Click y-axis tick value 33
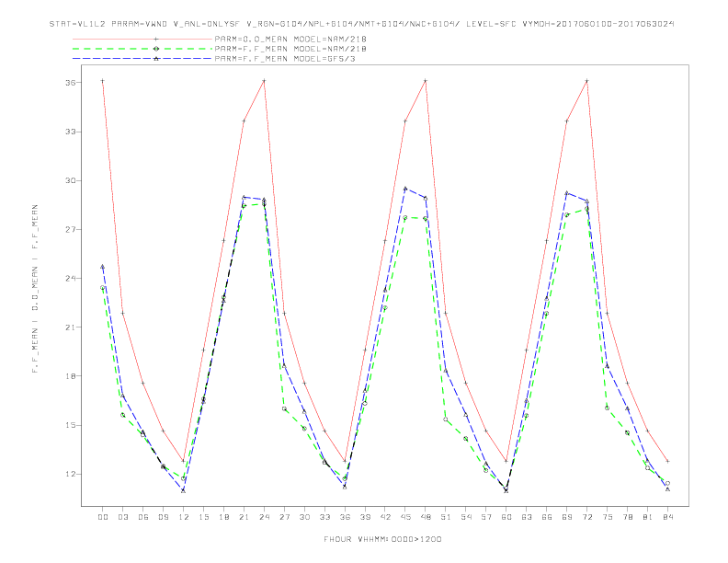 71,132
